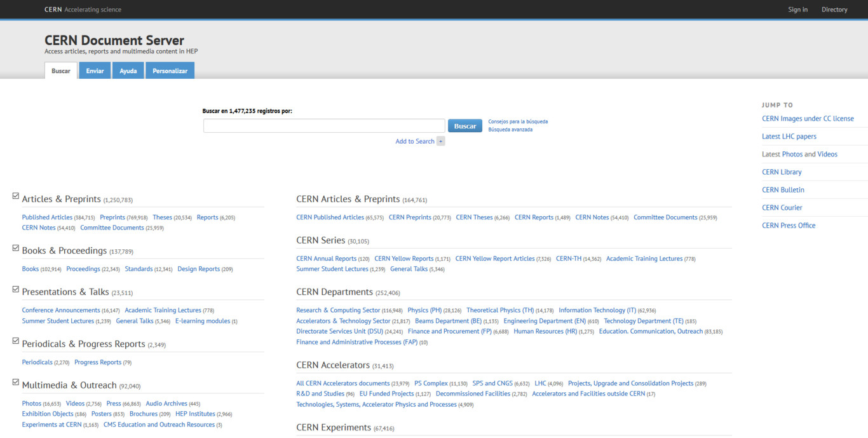Disable the Multimedia & Outreach checkbox

(x=16, y=383)
